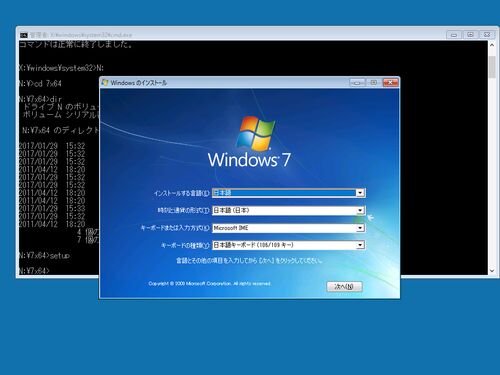This screenshot has width=500, height=375.
Task: Click the cmd icon in command prompt title bar
Action: tap(24, 35)
